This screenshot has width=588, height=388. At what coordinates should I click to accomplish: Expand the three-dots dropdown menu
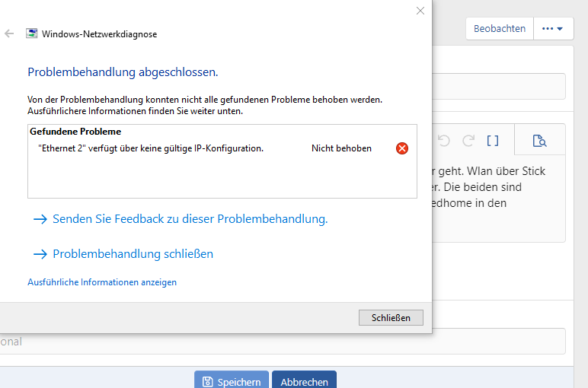pos(553,28)
